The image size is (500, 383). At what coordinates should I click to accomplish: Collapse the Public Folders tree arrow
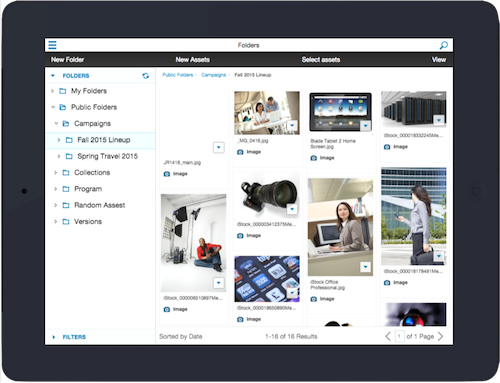[x=53, y=107]
